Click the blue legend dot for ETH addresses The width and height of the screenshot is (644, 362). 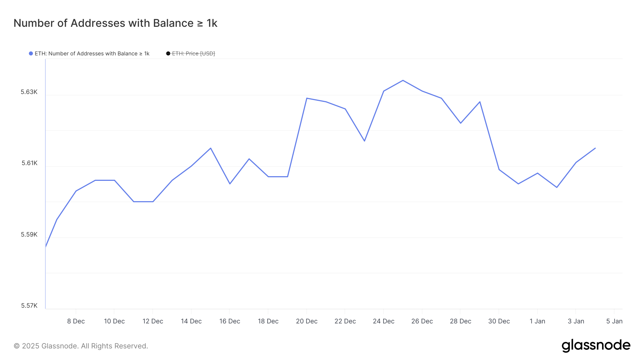pos(31,54)
